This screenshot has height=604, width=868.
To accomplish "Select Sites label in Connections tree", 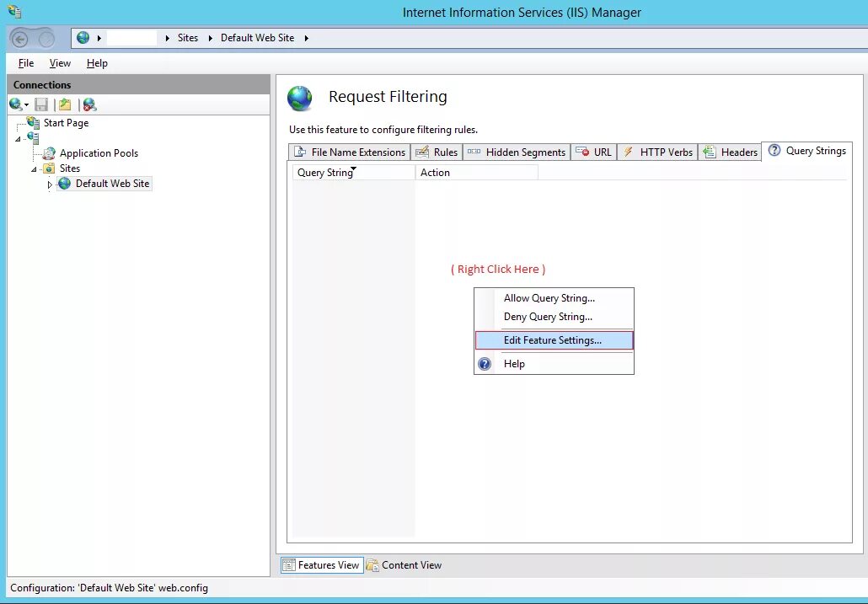I will coord(70,168).
